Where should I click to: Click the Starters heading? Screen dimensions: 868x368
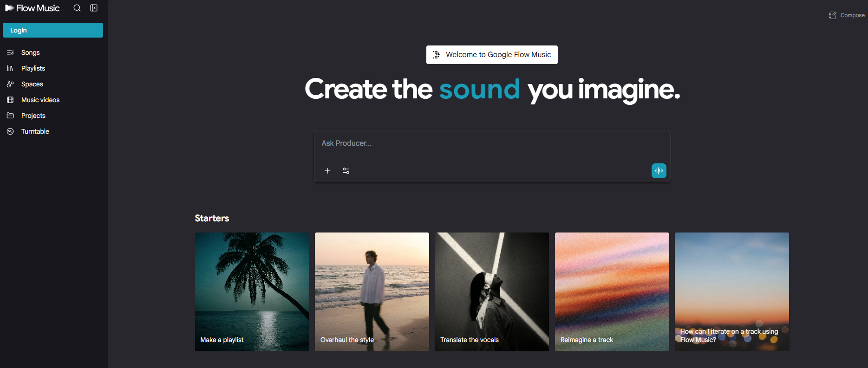(212, 218)
